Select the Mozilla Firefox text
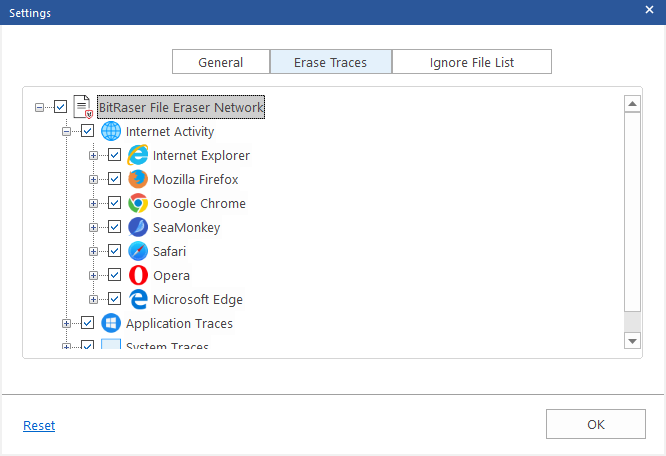 point(196,179)
